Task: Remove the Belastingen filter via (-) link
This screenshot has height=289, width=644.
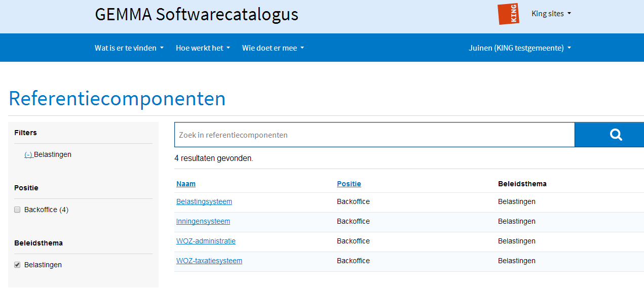Action: pyautogui.click(x=29, y=154)
